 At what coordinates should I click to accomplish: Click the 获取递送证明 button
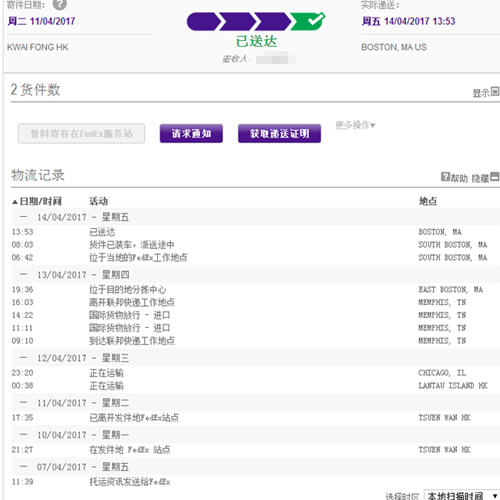tap(279, 133)
